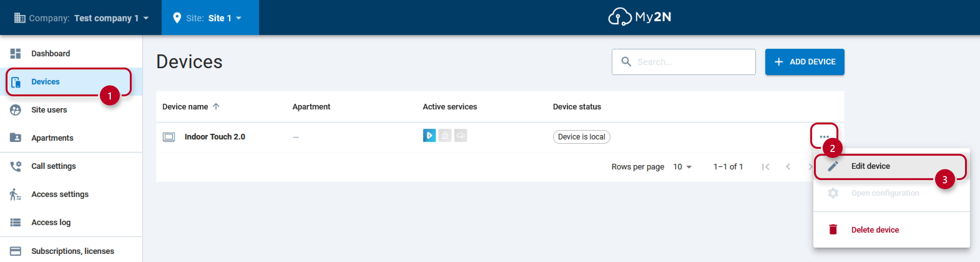The width and height of the screenshot is (980, 262).
Task: Choose Open configuration from the menu
Action: pyautogui.click(x=891, y=193)
